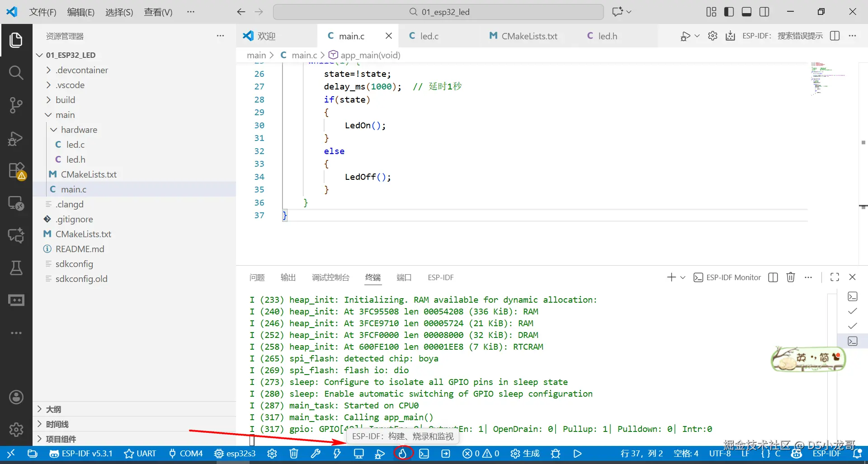Open the monitor device icon in status bar

(x=359, y=453)
